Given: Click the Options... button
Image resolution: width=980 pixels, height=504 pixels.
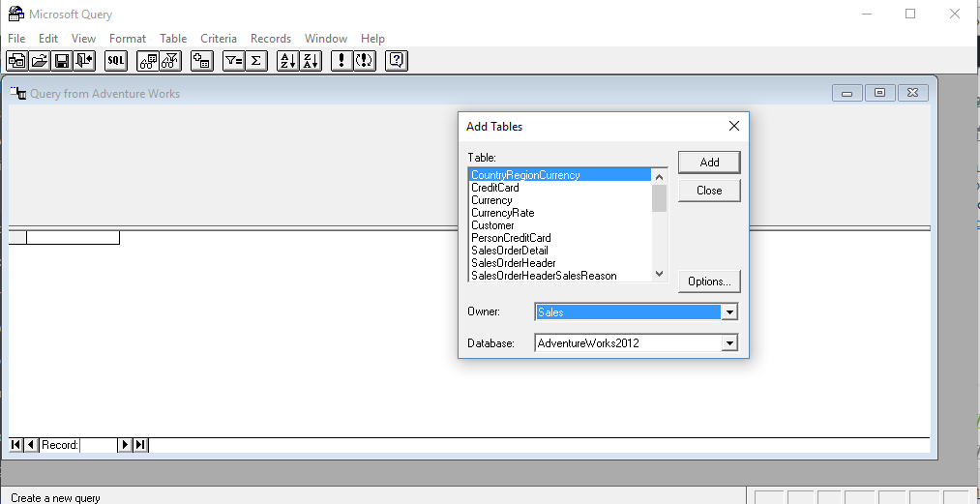Looking at the screenshot, I should 709,282.
